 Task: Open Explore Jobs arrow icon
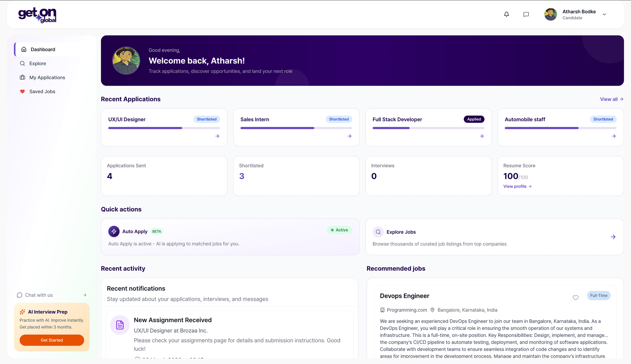tap(613, 237)
